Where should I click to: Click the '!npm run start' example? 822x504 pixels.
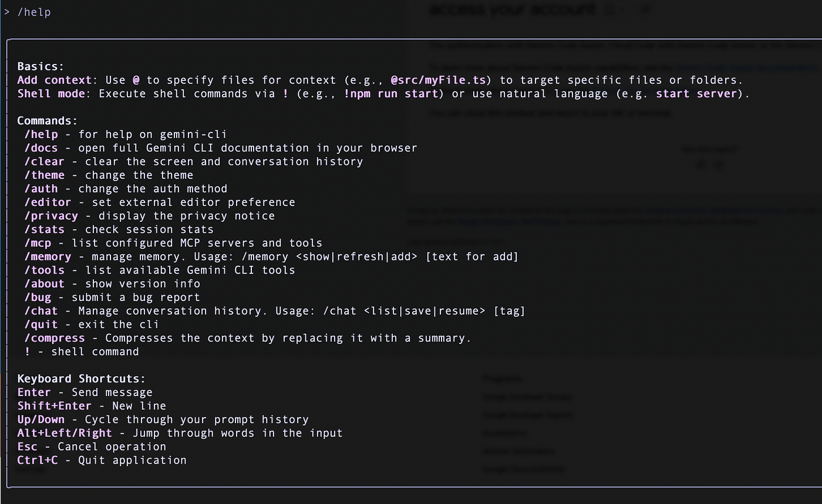pyautogui.click(x=390, y=93)
